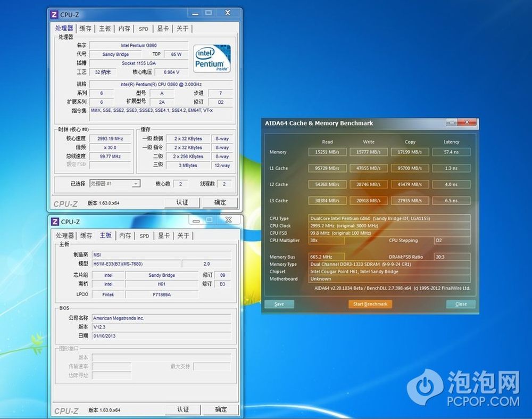
Task: Click Save button in AIDA64 benchmark window
Action: [279, 304]
